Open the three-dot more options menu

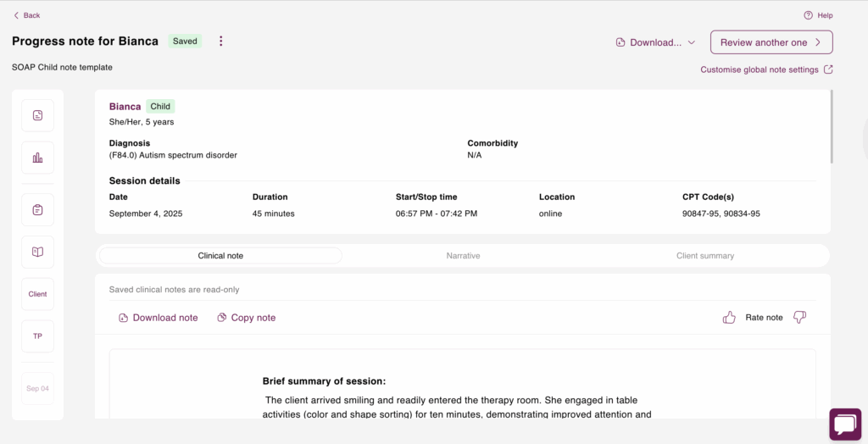point(221,41)
